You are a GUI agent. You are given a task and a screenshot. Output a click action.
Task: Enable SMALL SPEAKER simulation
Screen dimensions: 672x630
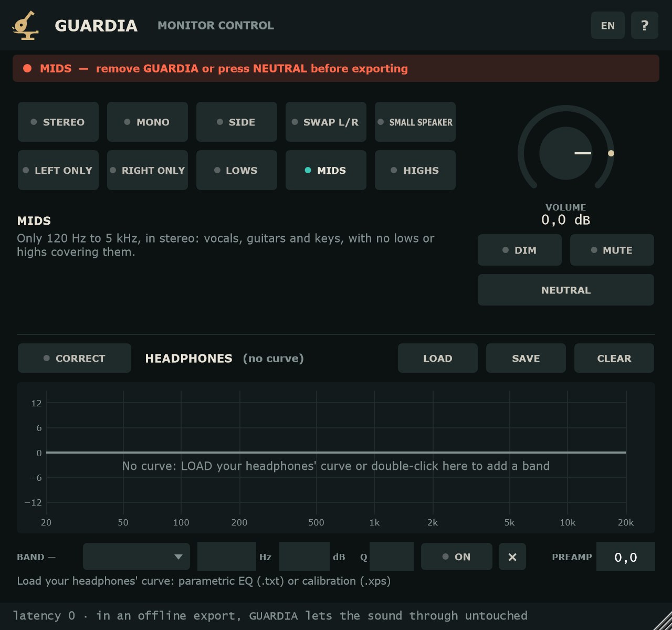[415, 122]
